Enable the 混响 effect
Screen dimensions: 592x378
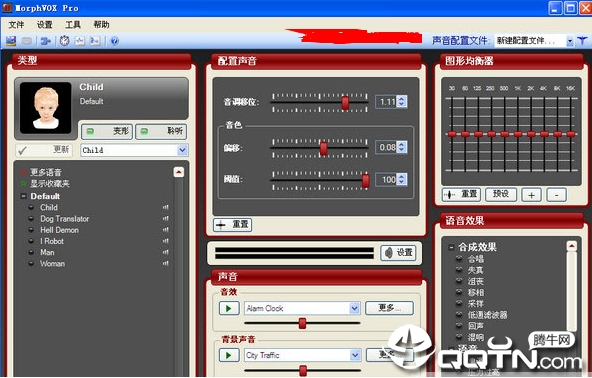459,336
